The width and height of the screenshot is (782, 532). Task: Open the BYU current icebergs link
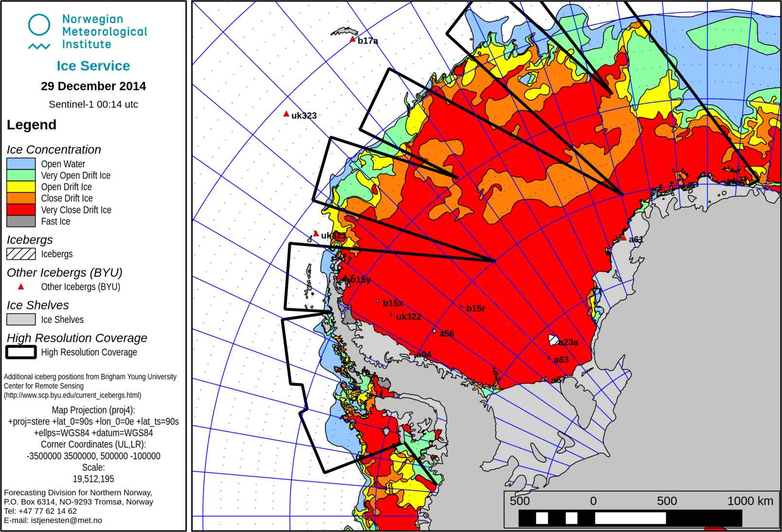72,395
